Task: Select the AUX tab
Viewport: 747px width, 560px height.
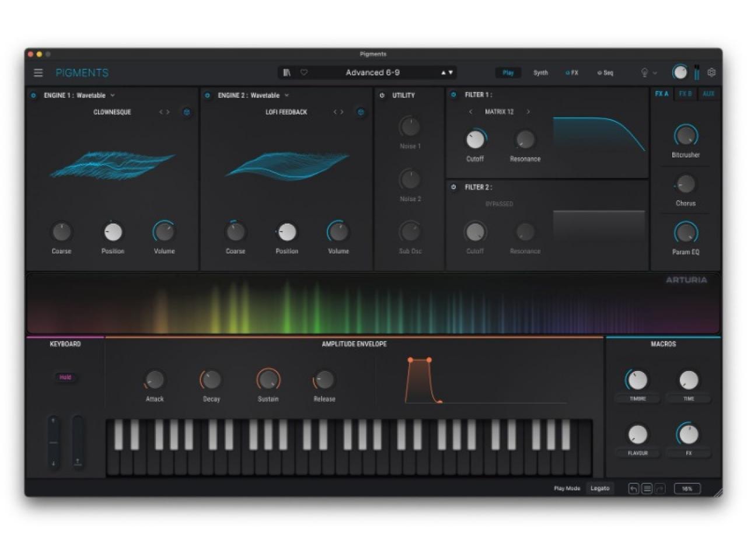Action: [x=708, y=94]
